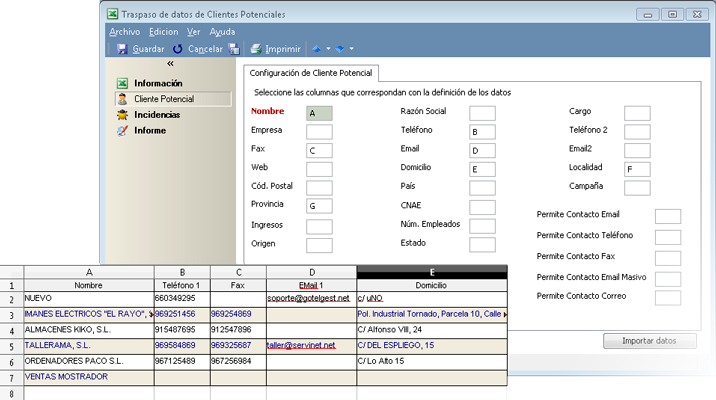The height and width of the screenshot is (400, 716).
Task: Select Incidencias in the sidebar
Action: (x=157, y=115)
